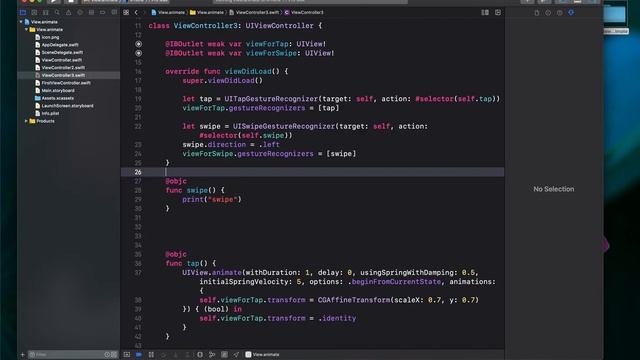This screenshot has height=360, width=640.
Task: Go forward in editor history
Action: (144, 13)
